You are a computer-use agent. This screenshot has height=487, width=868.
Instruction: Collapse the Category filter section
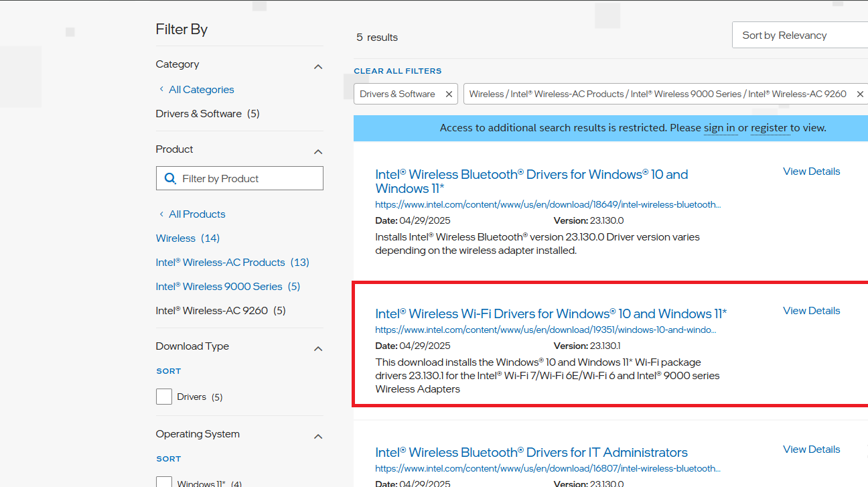point(318,66)
